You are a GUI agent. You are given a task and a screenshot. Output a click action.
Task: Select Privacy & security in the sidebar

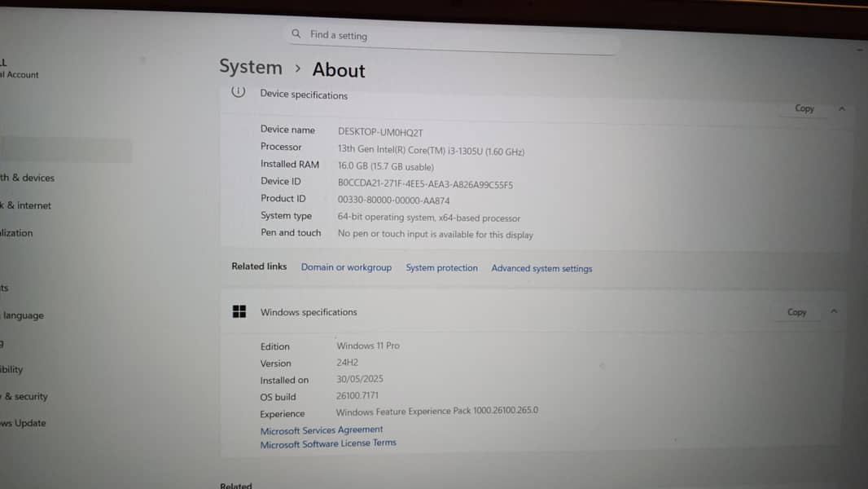(25, 396)
